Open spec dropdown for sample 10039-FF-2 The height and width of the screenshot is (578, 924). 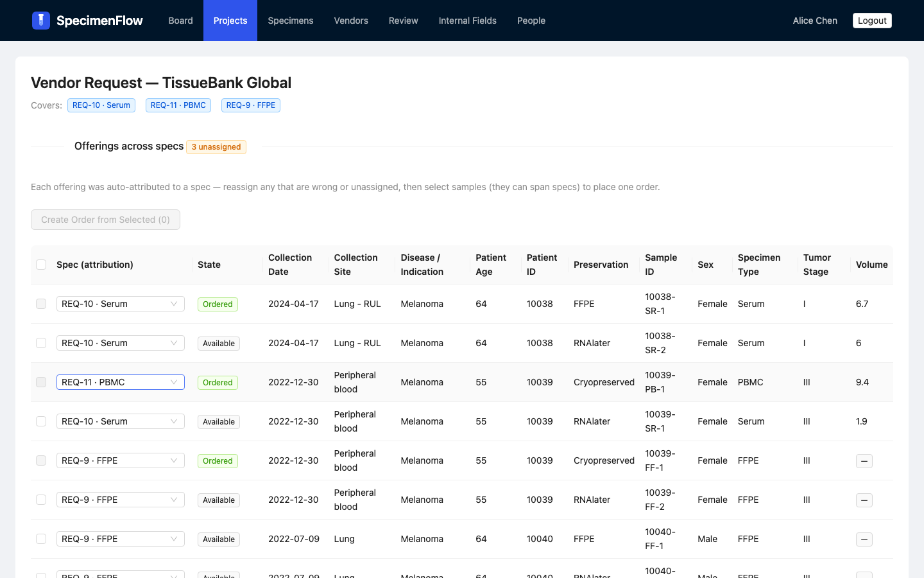click(121, 500)
